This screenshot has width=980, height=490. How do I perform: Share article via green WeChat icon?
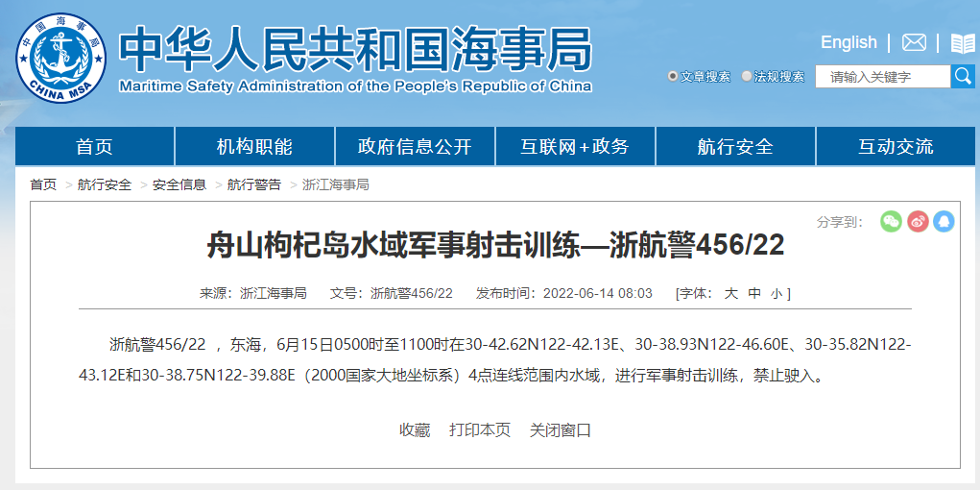(891, 222)
